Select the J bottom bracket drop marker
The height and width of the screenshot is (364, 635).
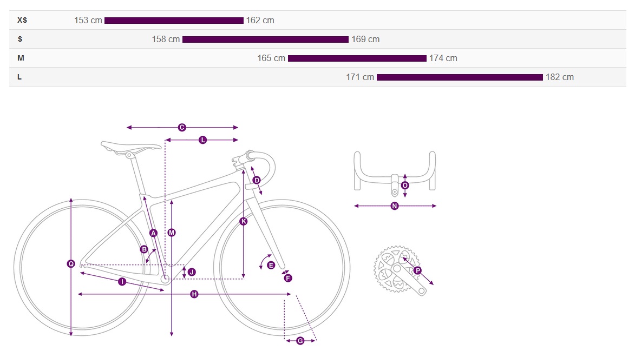[192, 272]
